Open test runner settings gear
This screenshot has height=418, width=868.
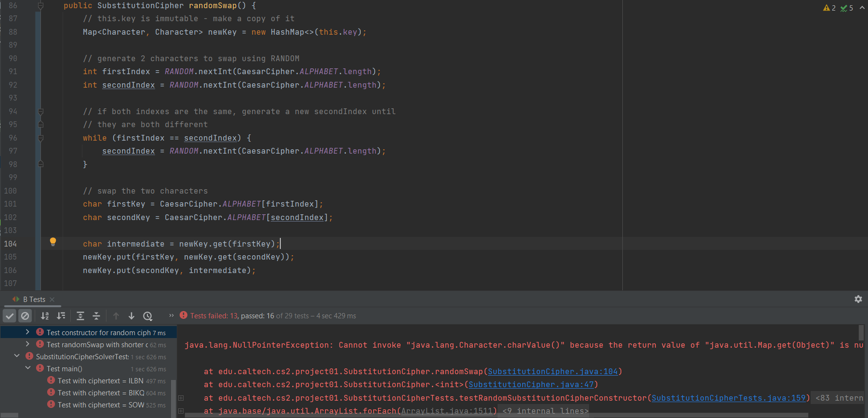click(858, 299)
